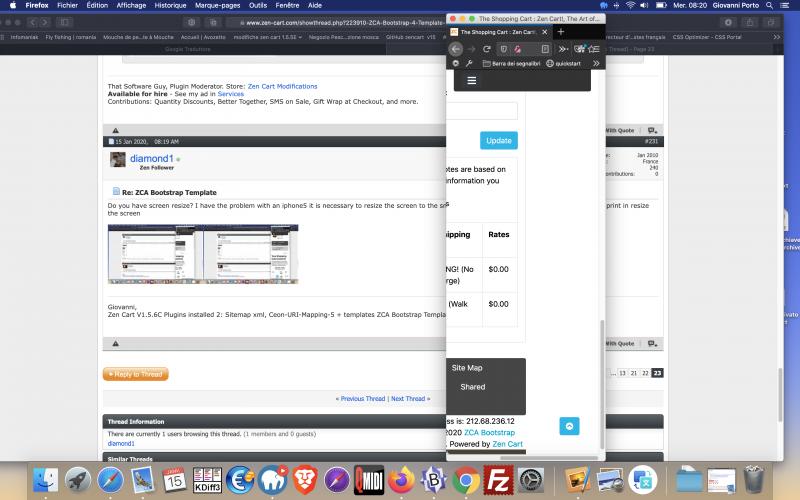Click the shield tracking protection icon
The height and width of the screenshot is (500, 800).
pos(504,49)
